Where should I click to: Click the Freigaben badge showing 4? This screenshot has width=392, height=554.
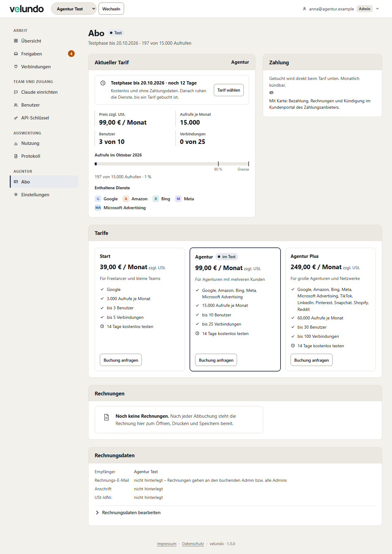71,54
